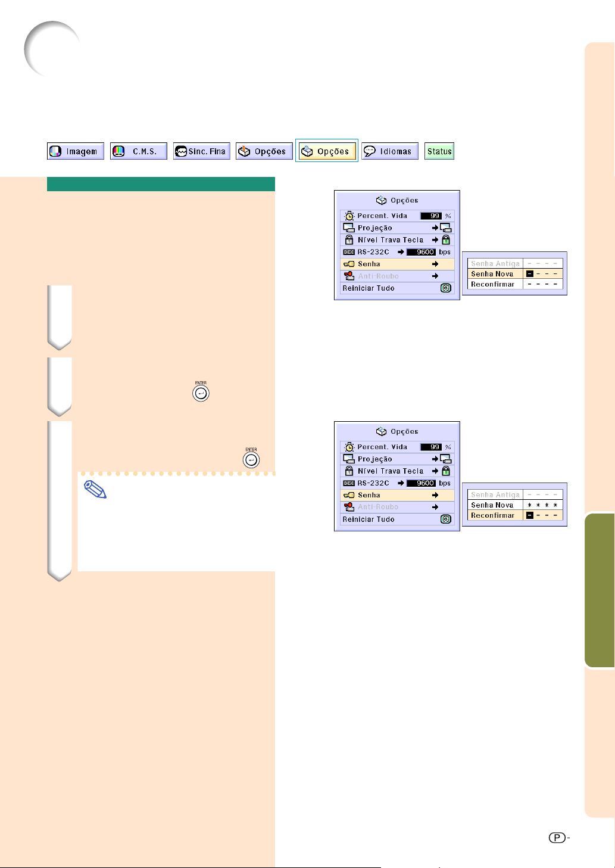The height and width of the screenshot is (868, 615).
Task: Click the Senha Nova field with cursor block
Action: coord(542,274)
